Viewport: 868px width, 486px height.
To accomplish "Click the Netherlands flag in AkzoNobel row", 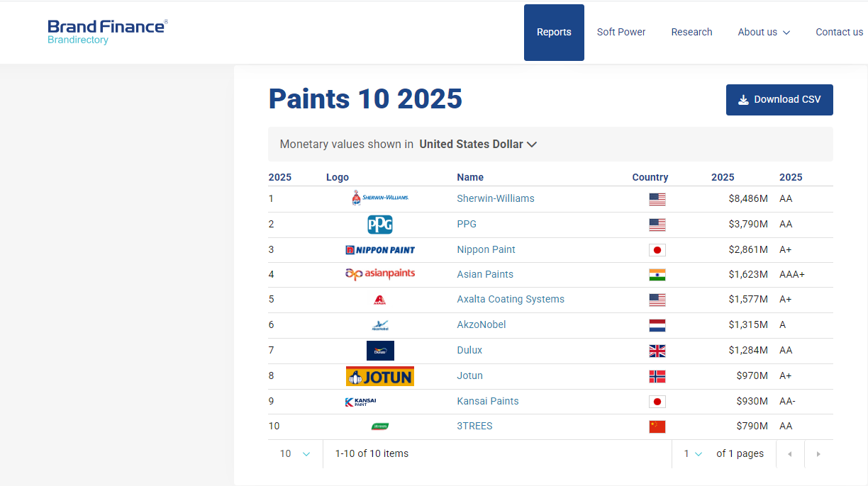I will (657, 325).
